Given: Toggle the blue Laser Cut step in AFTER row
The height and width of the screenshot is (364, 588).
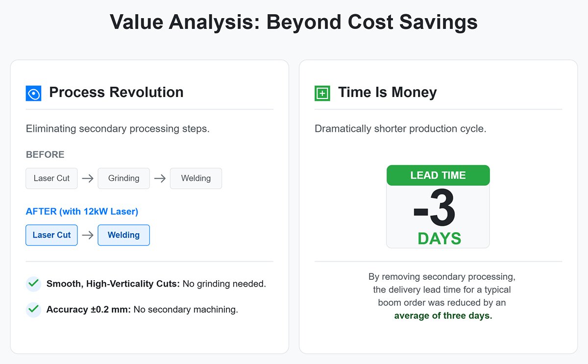Looking at the screenshot, I should [x=51, y=235].
